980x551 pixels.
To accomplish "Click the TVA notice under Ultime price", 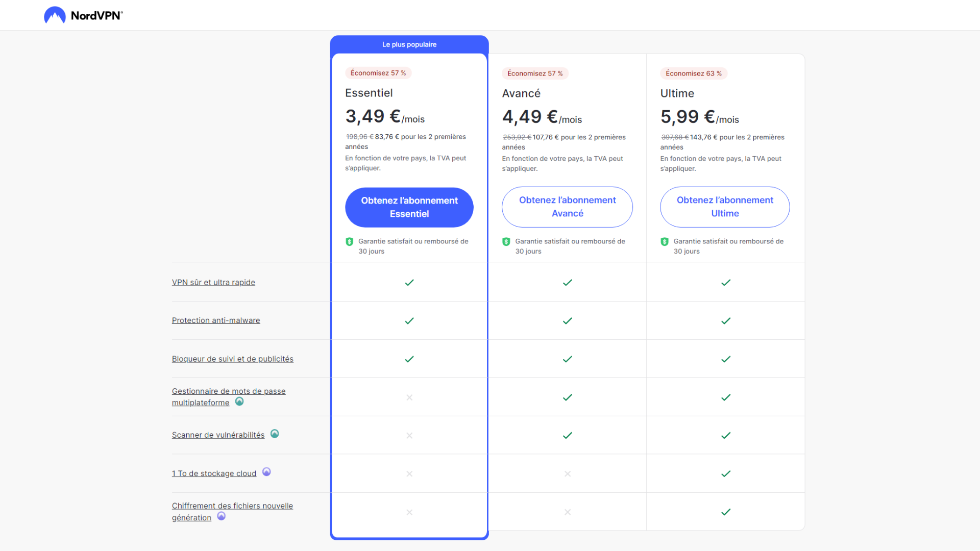I will click(x=721, y=164).
